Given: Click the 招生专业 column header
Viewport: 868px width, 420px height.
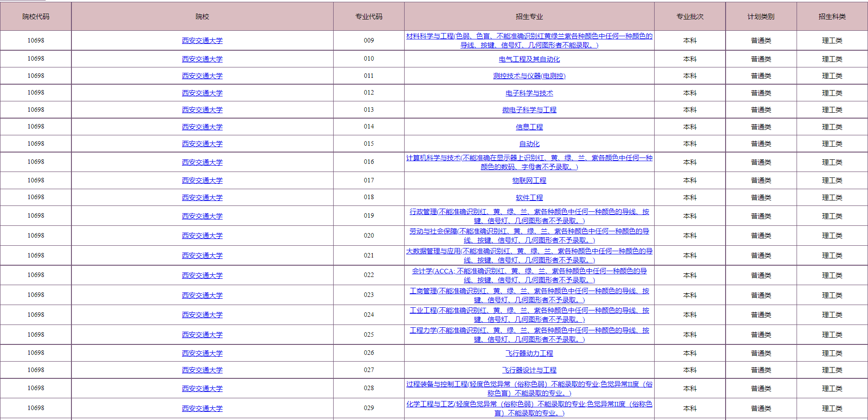Looking at the screenshot, I should tap(529, 17).
